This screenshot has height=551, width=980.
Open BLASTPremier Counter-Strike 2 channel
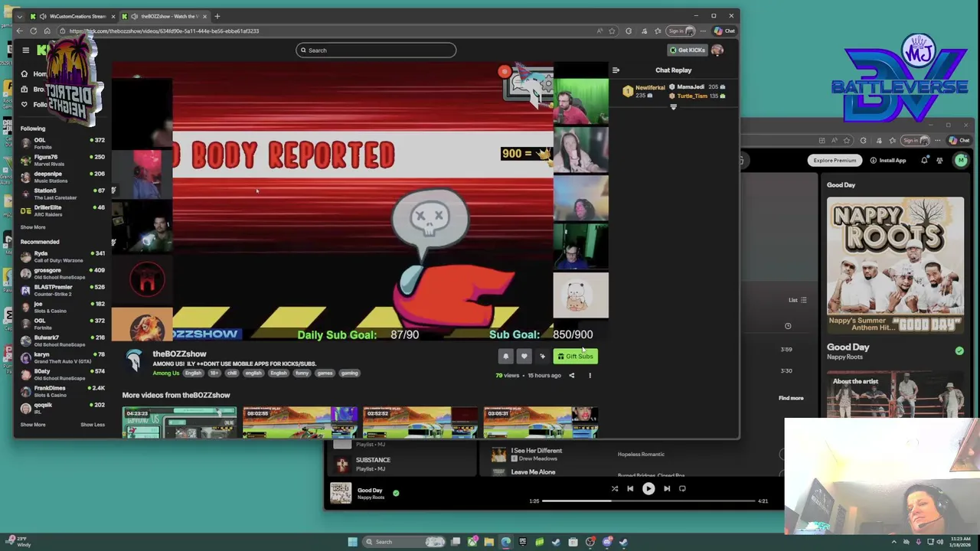(63, 290)
